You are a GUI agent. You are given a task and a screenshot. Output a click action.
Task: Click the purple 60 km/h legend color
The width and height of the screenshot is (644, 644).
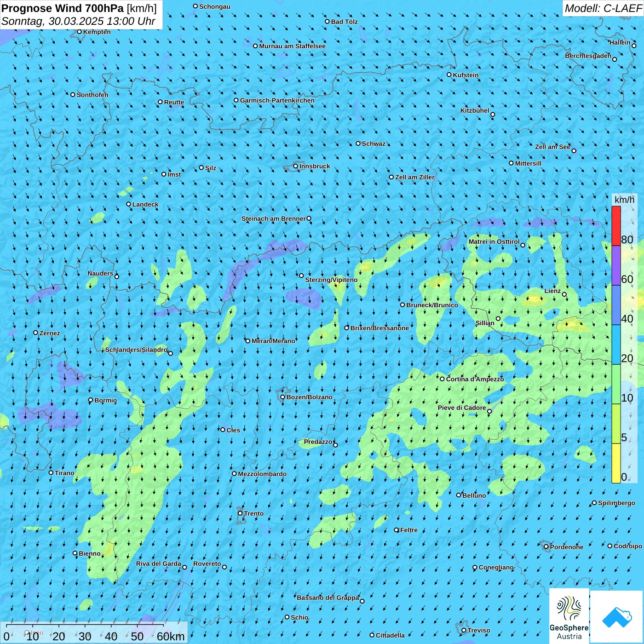coord(616,265)
